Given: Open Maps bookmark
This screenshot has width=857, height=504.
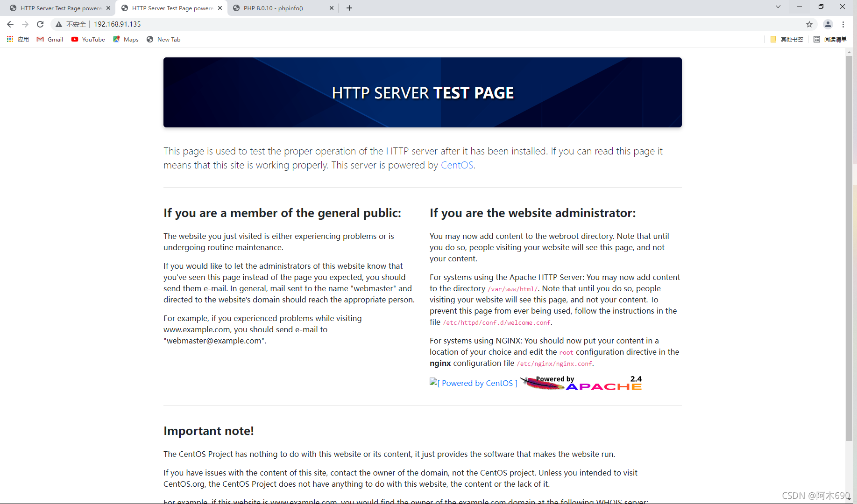Looking at the screenshot, I should click(126, 39).
